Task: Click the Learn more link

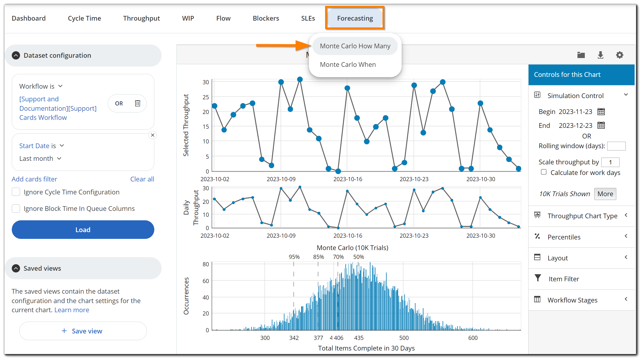Action: click(72, 310)
